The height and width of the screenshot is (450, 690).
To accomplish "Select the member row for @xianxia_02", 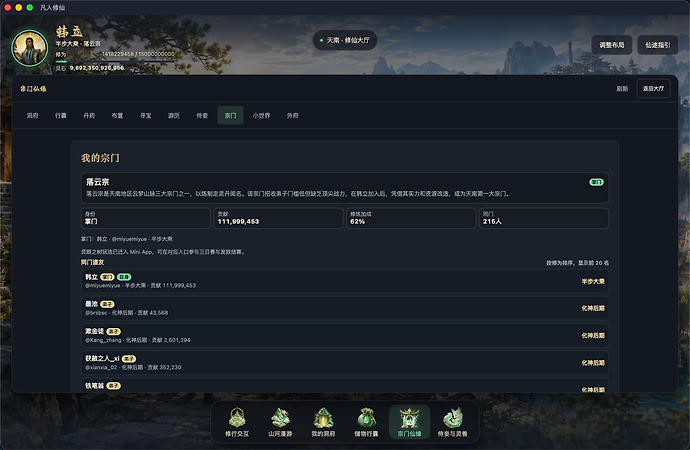I will [345, 363].
